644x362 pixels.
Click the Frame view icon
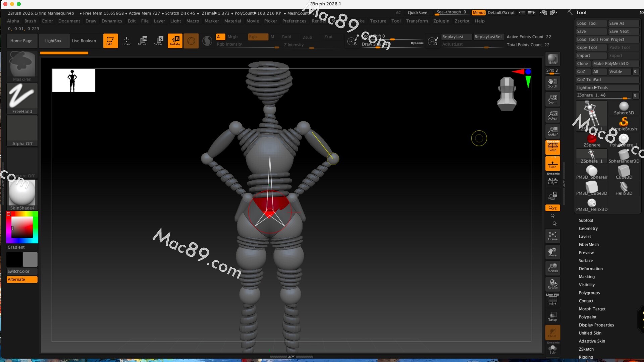[552, 236]
